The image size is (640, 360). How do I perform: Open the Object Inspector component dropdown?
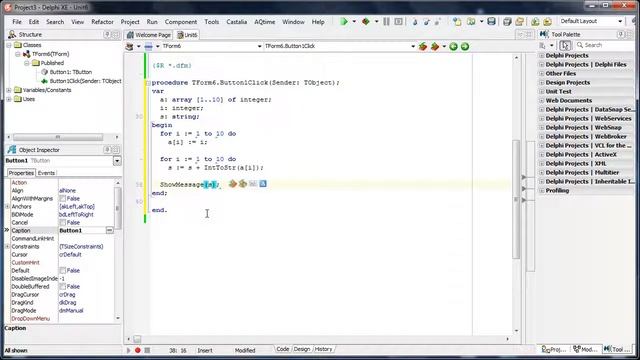click(117, 161)
